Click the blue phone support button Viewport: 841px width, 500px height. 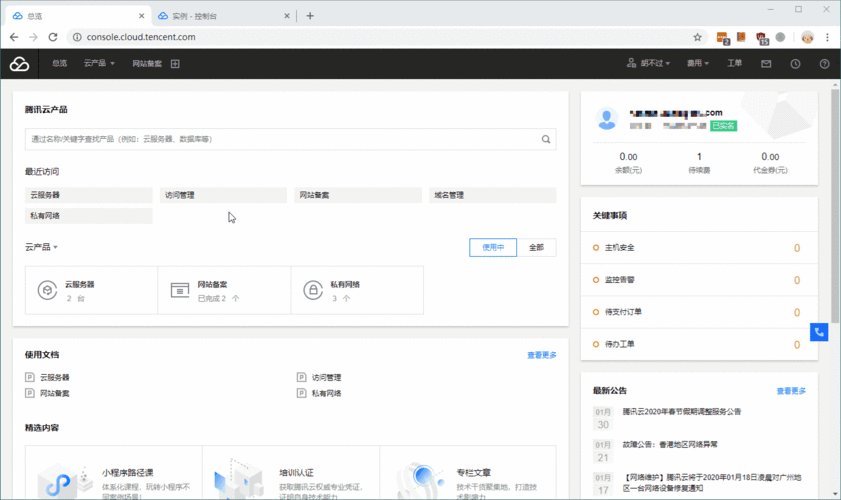click(x=819, y=332)
